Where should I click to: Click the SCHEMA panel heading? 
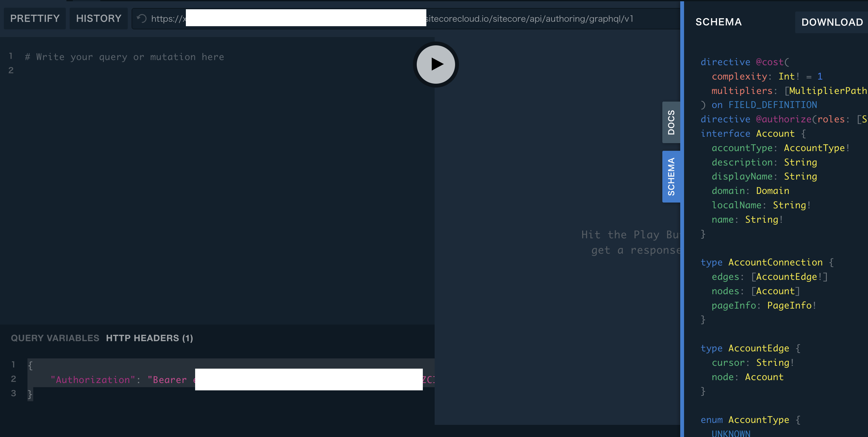pyautogui.click(x=719, y=22)
